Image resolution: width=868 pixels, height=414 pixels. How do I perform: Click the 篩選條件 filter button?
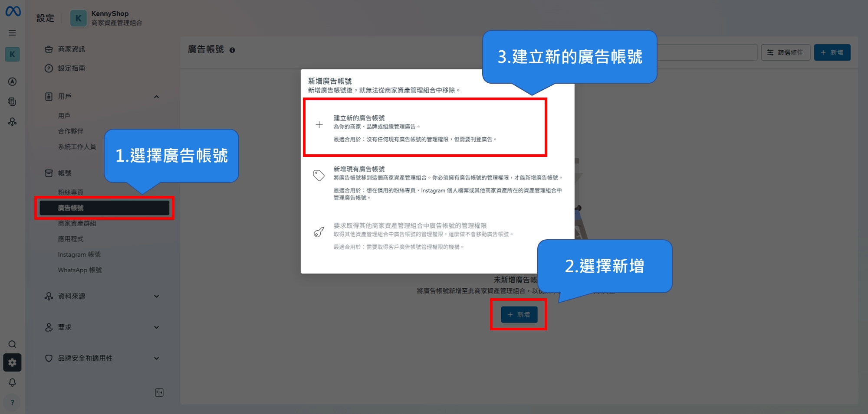click(786, 52)
